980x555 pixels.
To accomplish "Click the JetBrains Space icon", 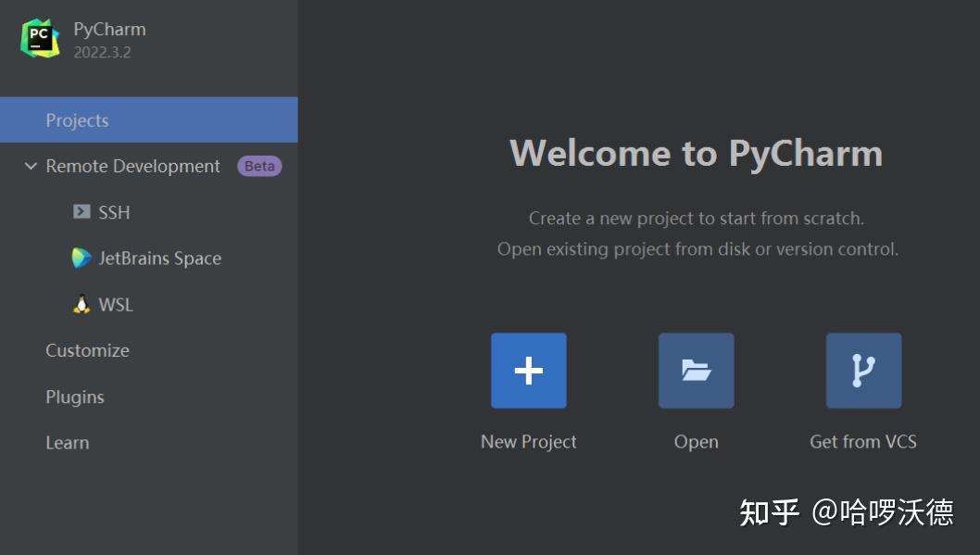I will tap(82, 259).
